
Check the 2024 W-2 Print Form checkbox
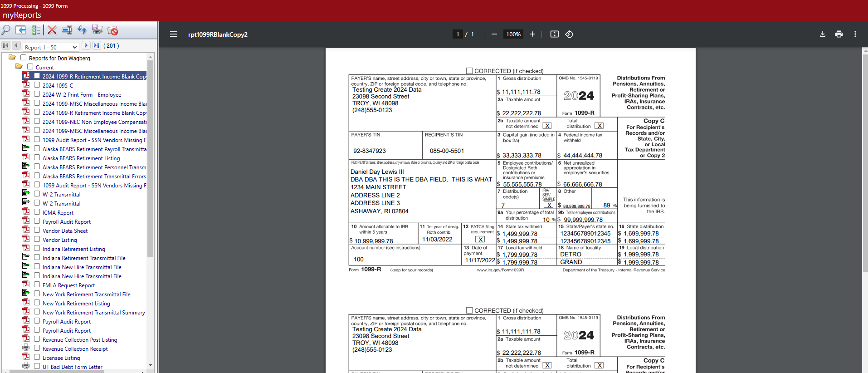point(37,94)
